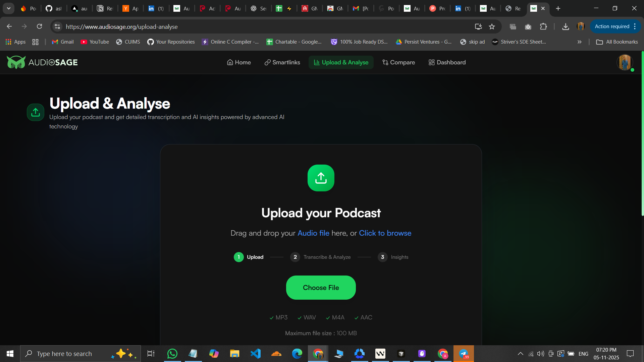644x362 pixels.
Task: Reload the page with the refresh icon
Action: click(x=39, y=26)
